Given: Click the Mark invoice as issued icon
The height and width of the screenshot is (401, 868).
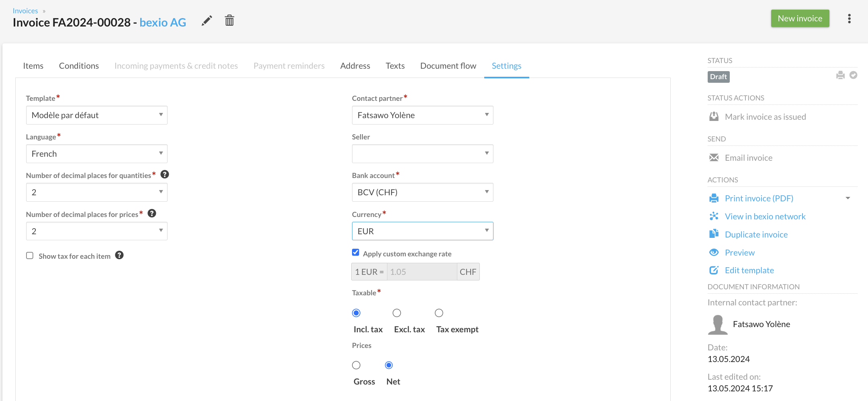Looking at the screenshot, I should (714, 117).
